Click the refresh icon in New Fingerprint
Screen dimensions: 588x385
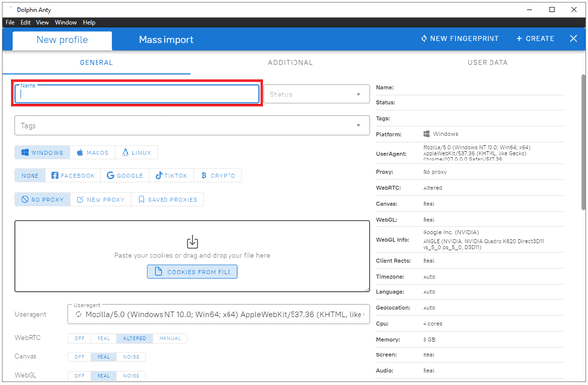424,38
